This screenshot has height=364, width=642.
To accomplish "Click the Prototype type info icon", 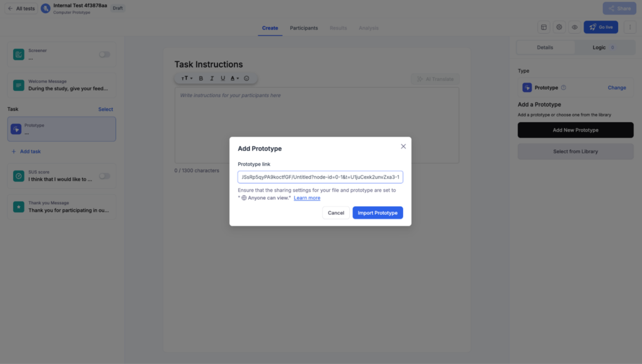I will 564,88.
